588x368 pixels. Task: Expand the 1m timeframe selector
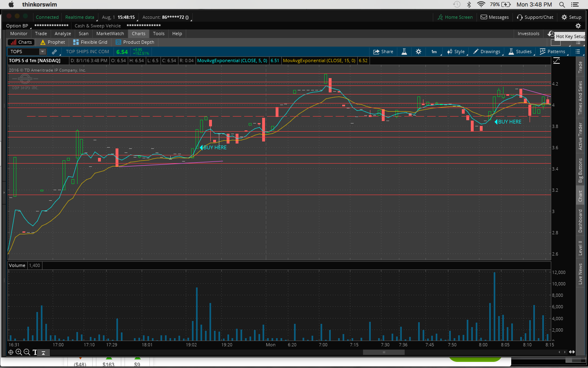[x=434, y=52]
